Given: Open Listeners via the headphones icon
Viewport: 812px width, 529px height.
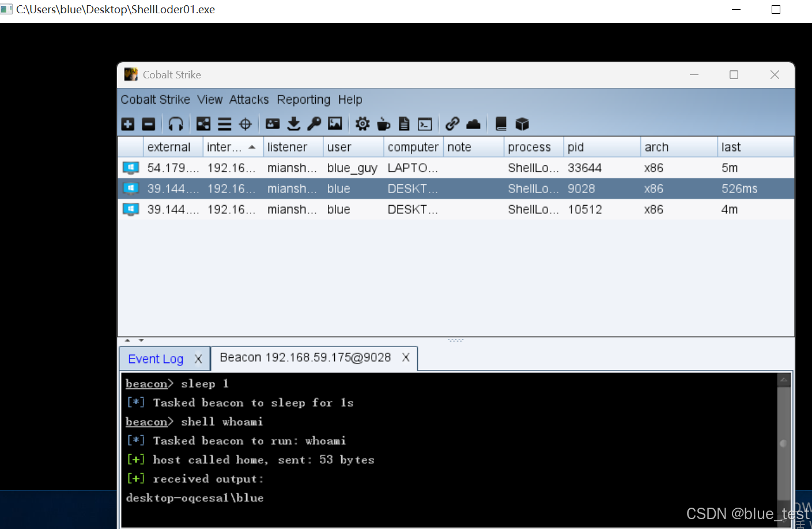Looking at the screenshot, I should [x=176, y=123].
